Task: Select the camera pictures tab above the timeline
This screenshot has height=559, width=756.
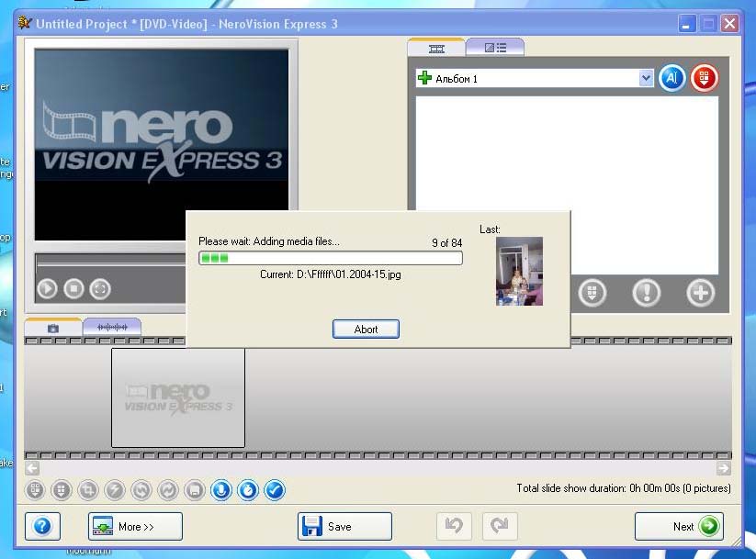Action: pyautogui.click(x=53, y=328)
